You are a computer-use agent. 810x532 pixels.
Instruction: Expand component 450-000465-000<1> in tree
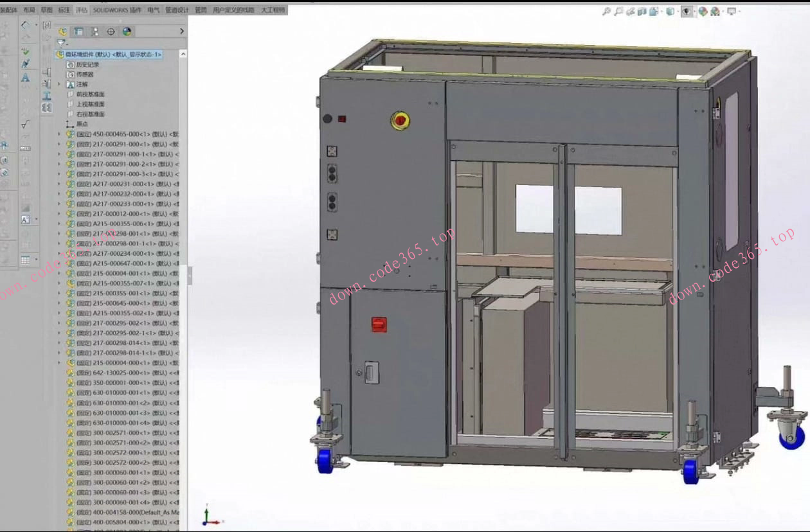pyautogui.click(x=59, y=134)
